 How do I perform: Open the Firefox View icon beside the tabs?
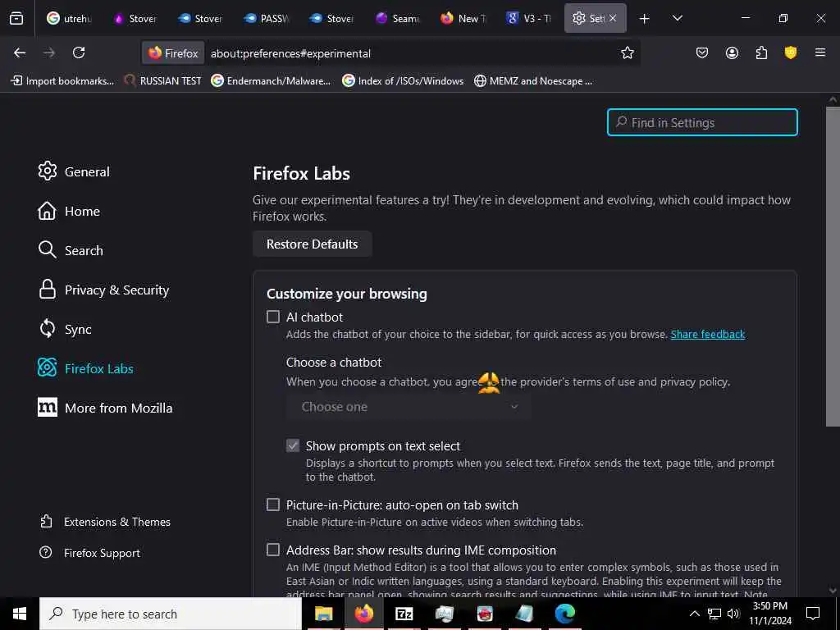pos(16,18)
